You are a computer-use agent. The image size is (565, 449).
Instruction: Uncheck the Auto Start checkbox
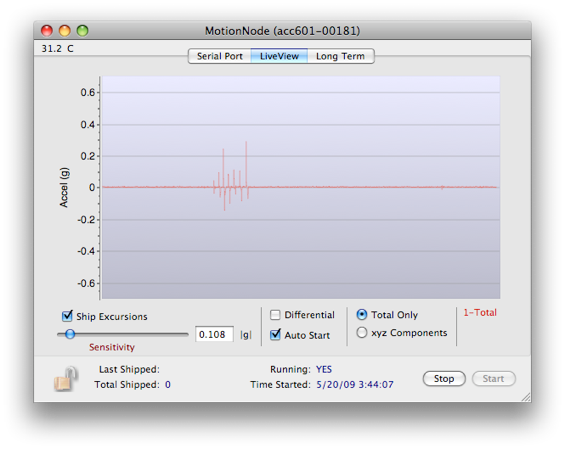coord(275,335)
